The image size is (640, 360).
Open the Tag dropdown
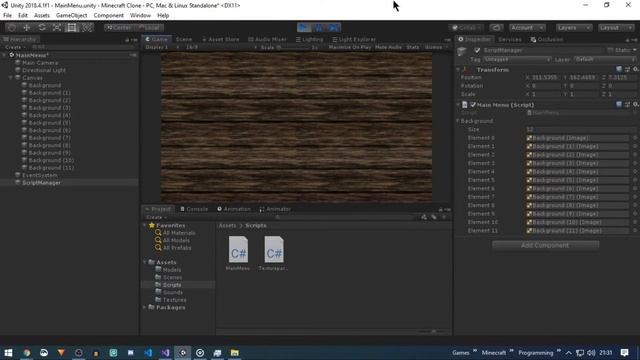point(517,60)
